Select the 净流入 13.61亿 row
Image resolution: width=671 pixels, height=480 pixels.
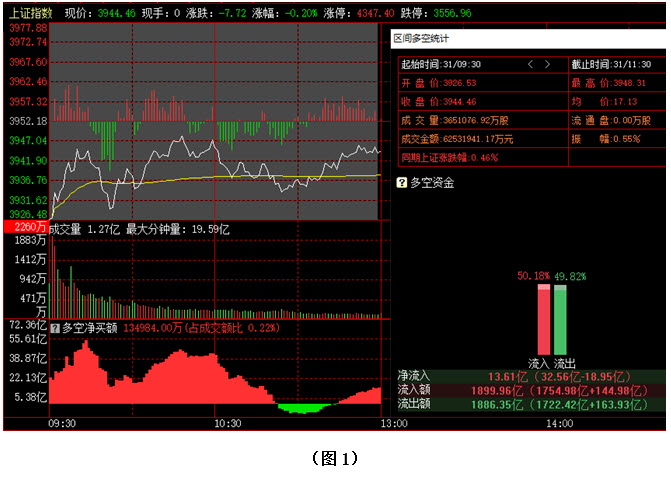point(531,376)
